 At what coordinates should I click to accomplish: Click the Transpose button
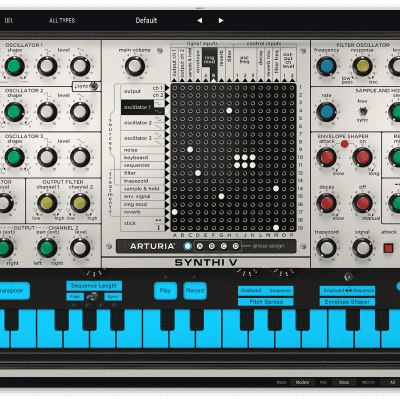click(14, 291)
